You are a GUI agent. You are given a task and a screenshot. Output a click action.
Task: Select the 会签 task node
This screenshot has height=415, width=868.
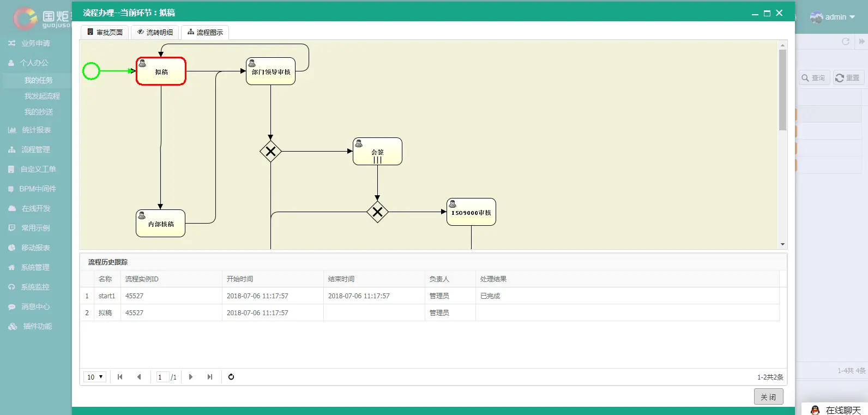click(x=377, y=152)
